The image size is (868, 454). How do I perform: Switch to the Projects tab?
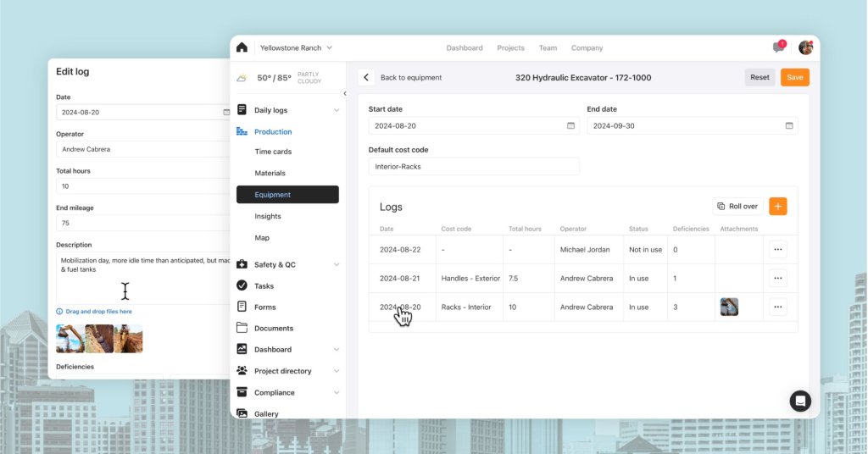click(510, 48)
